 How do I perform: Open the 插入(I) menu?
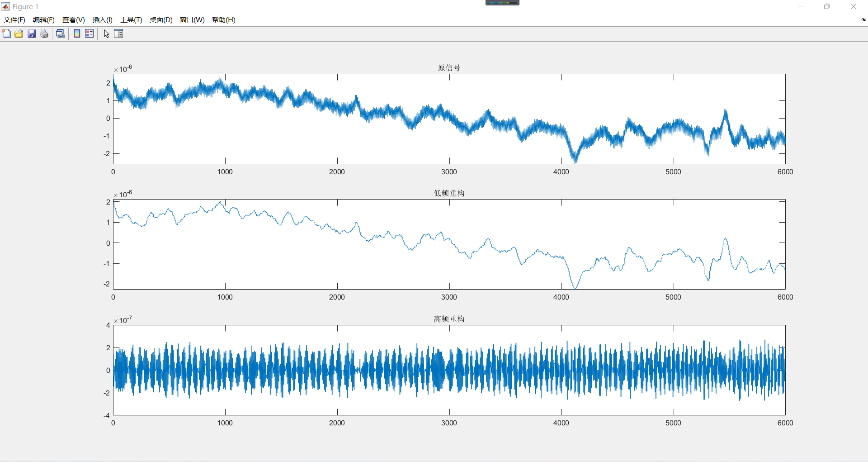[x=103, y=20]
